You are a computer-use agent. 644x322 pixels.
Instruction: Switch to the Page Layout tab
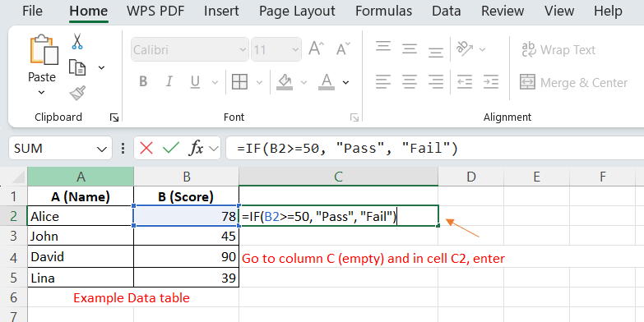pos(298,11)
